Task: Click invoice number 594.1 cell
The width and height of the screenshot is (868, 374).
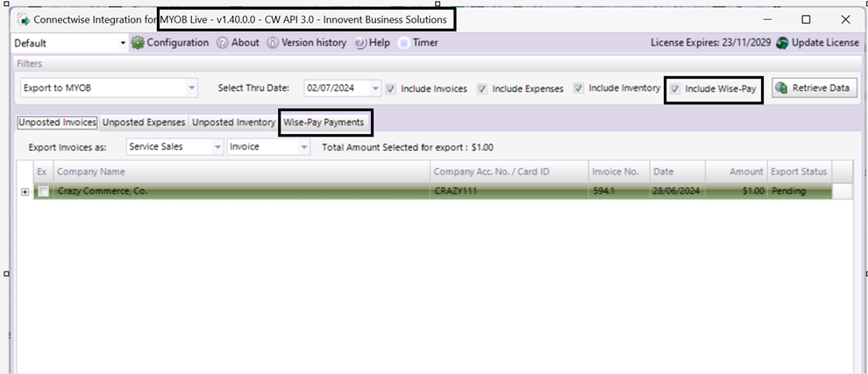Action: pyautogui.click(x=619, y=192)
